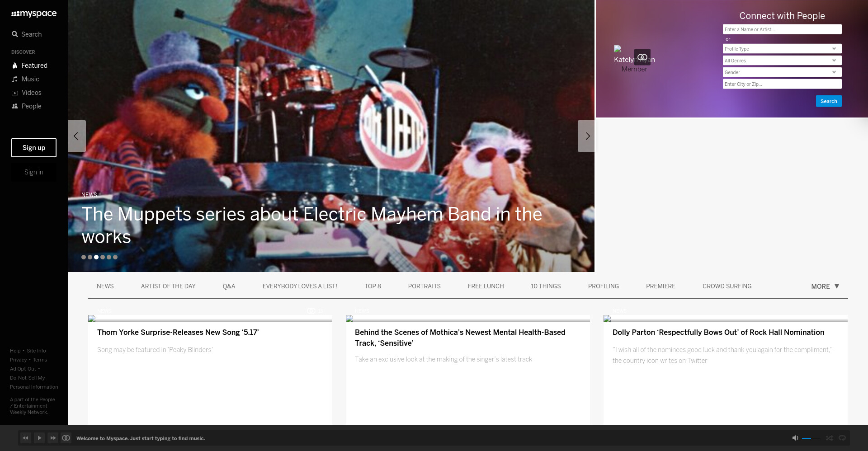Select the fifth carousel dot
Image resolution: width=868 pixels, height=451 pixels.
109,257
